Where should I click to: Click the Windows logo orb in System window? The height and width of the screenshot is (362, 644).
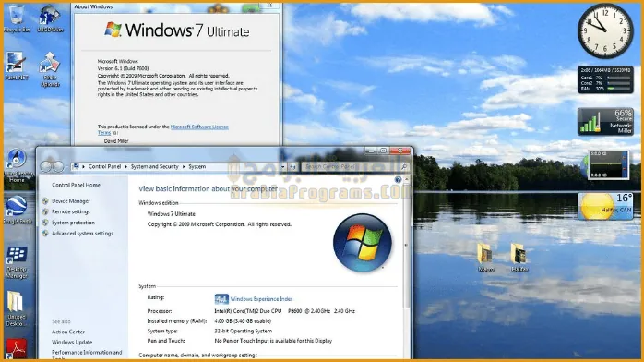click(x=363, y=243)
